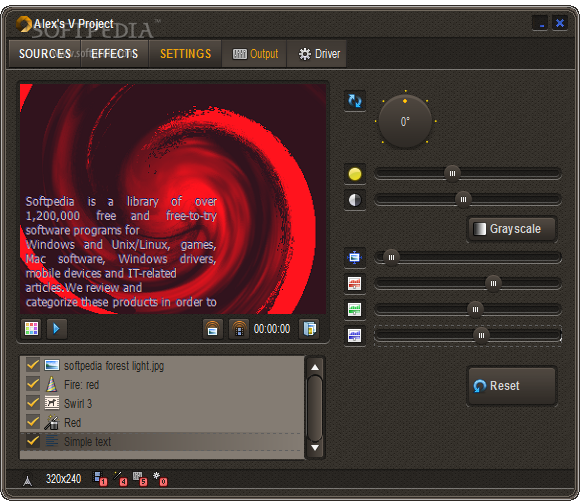Click the brightness slider handle
Screen dimensions: 580x501
click(x=452, y=174)
